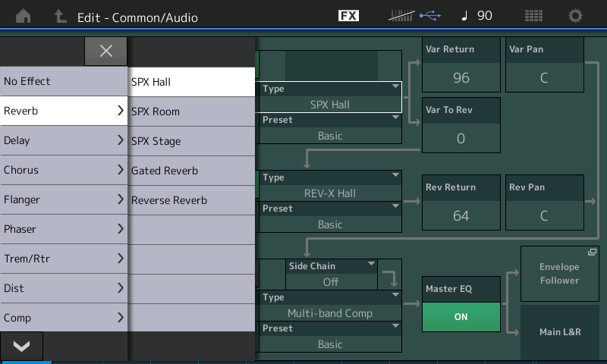The height and width of the screenshot is (364, 607).
Task: Open the Chorus effect category
Action: 64,170
